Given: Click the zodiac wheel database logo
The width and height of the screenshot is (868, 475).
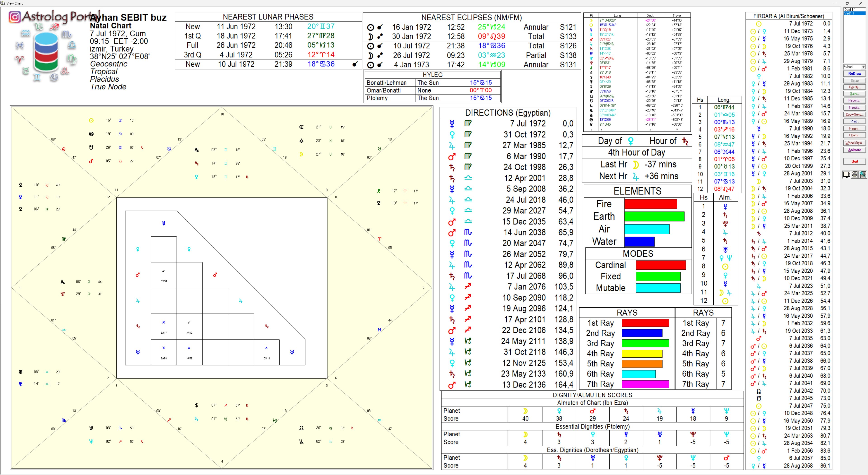Looking at the screenshot, I should (46, 52).
